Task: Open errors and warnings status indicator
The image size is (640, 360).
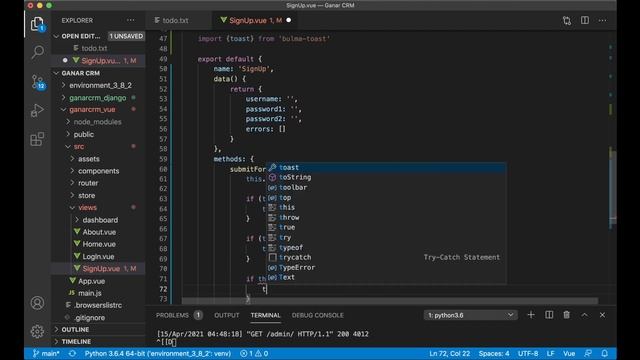Action: click(254, 353)
